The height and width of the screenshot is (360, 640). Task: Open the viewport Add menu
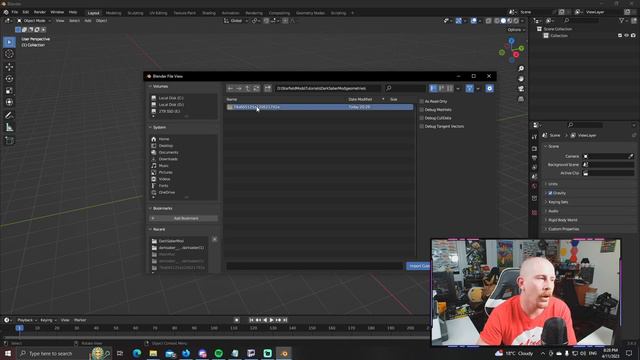pos(88,20)
